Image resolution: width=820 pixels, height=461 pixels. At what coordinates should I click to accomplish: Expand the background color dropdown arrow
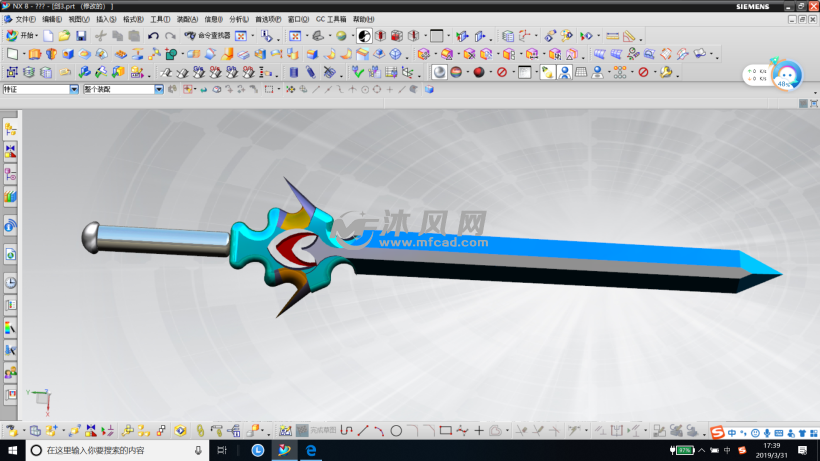[x=448, y=36]
